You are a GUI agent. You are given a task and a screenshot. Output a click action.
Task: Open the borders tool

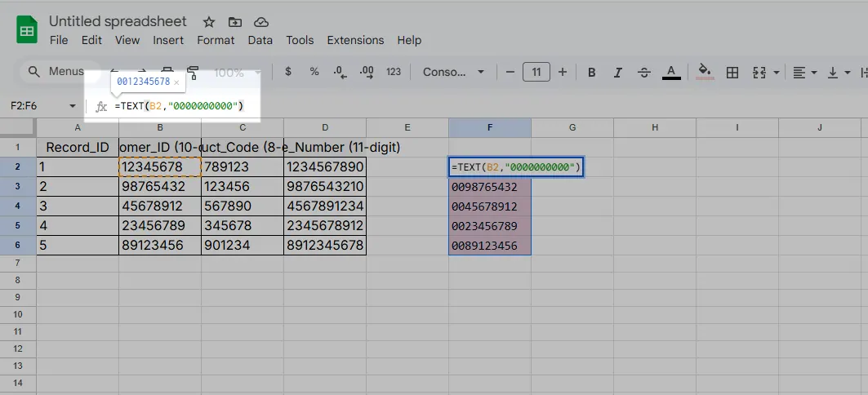(732, 72)
